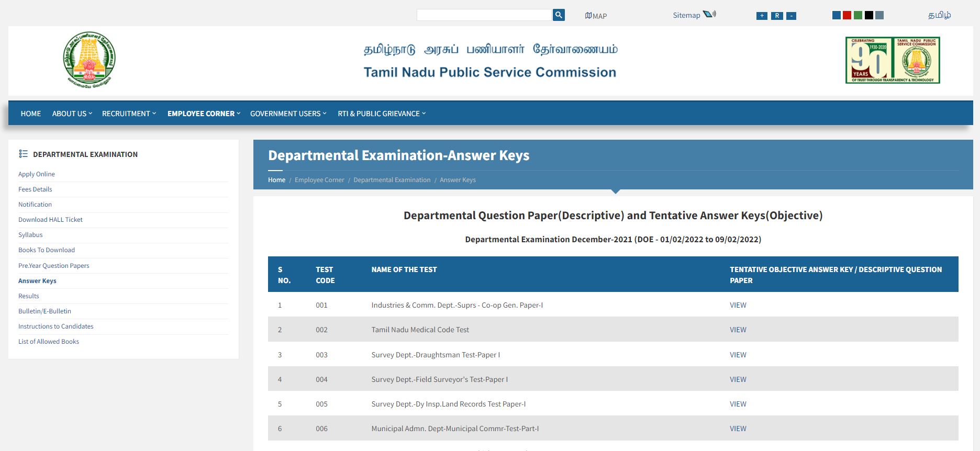980x451 pixels.
Task: Open Fees Details sidebar link
Action: point(35,189)
